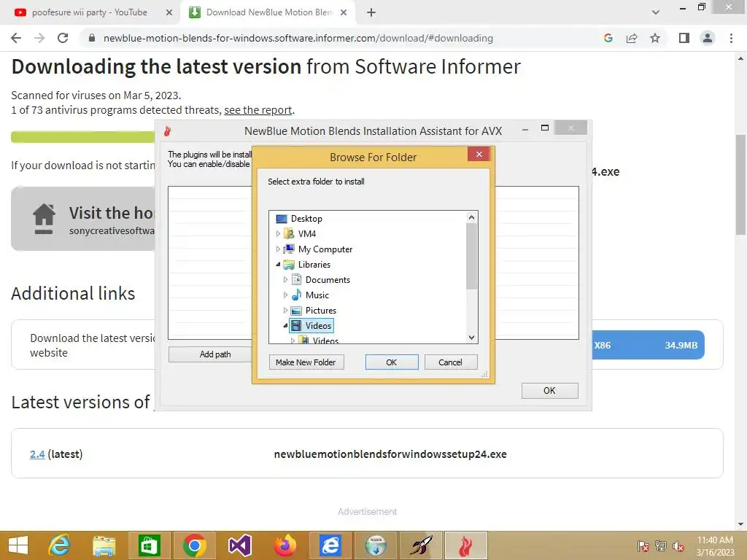The width and height of the screenshot is (747, 560).
Task: Expand the Music tree node
Action: click(x=285, y=295)
